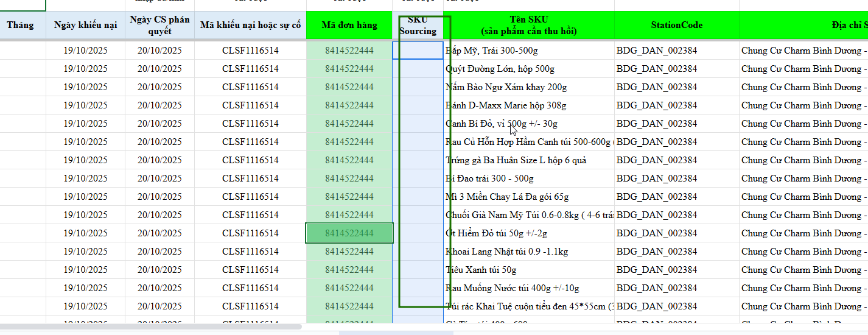Select the 'StationCode' header cell
Screen dimensions: 868x335
(x=677, y=25)
